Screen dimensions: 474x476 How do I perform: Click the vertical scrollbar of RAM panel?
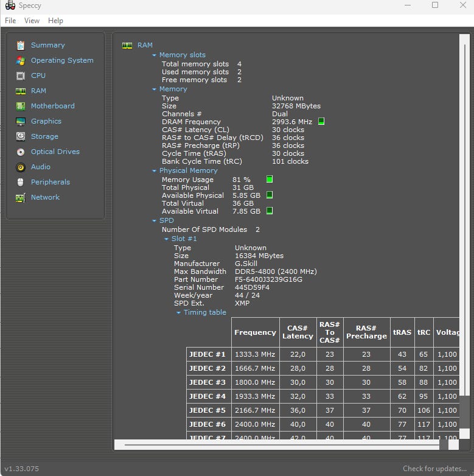click(x=464, y=243)
